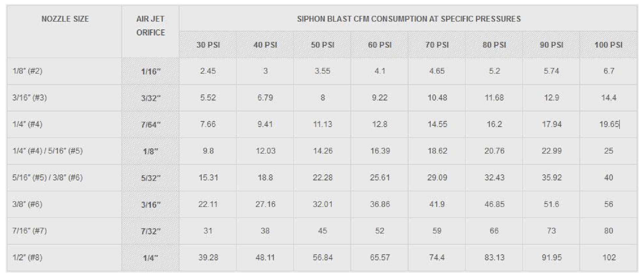644x278 pixels.
Task: Select the 100 PSI column header
Action: click(608, 45)
